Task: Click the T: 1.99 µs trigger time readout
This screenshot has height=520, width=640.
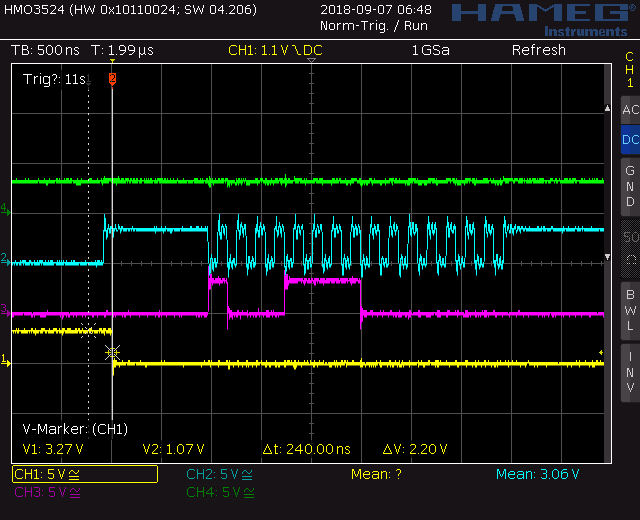Action: pos(122,50)
